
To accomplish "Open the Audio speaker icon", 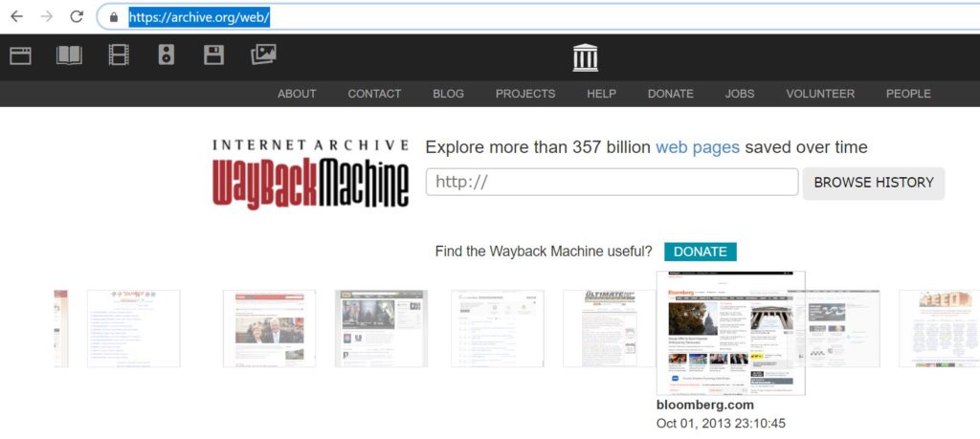I will pyautogui.click(x=167, y=55).
